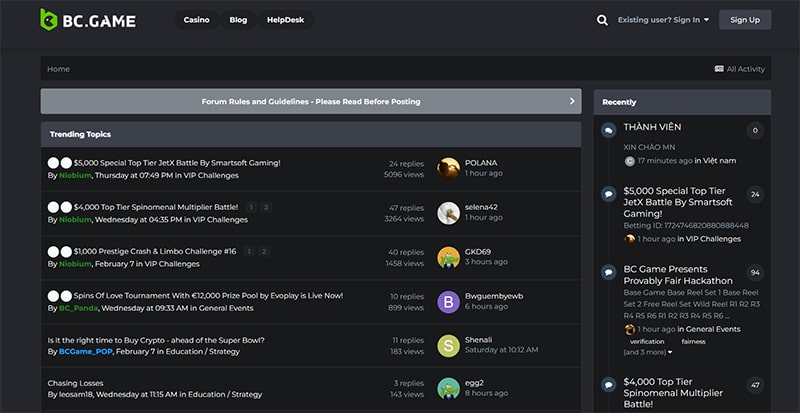Go to page 1 of Prestige Crash & Limbo topic
The height and width of the screenshot is (413, 800).
(x=248, y=252)
